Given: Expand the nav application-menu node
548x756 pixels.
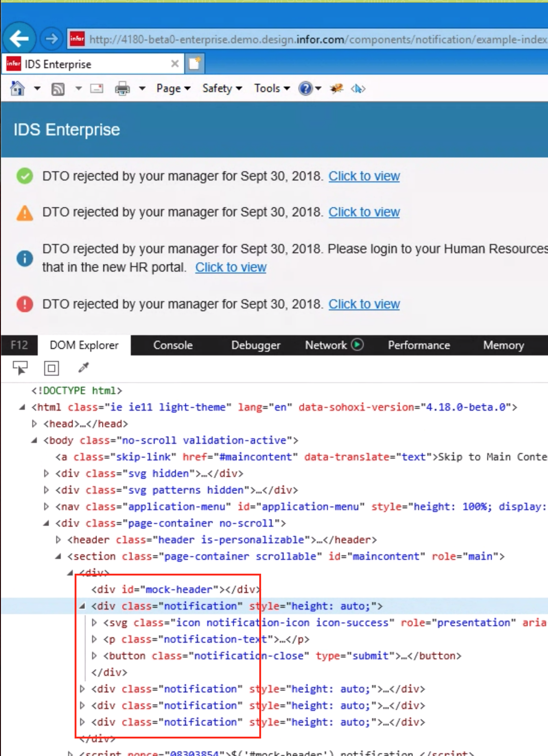Looking at the screenshot, I should coord(46,506).
